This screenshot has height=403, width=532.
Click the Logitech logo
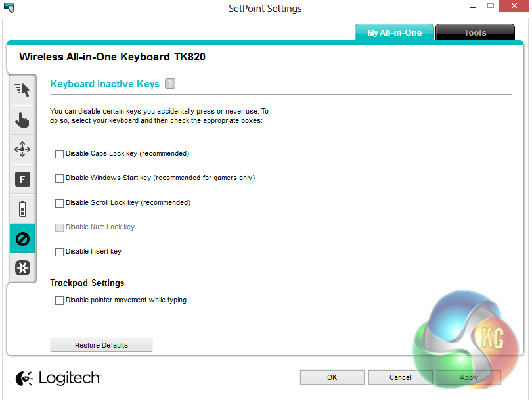click(58, 378)
